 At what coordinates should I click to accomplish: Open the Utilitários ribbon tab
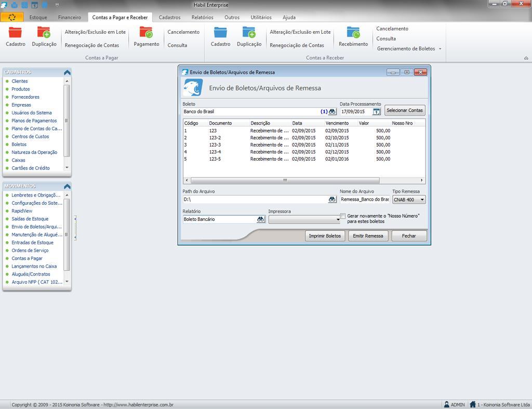click(x=261, y=17)
